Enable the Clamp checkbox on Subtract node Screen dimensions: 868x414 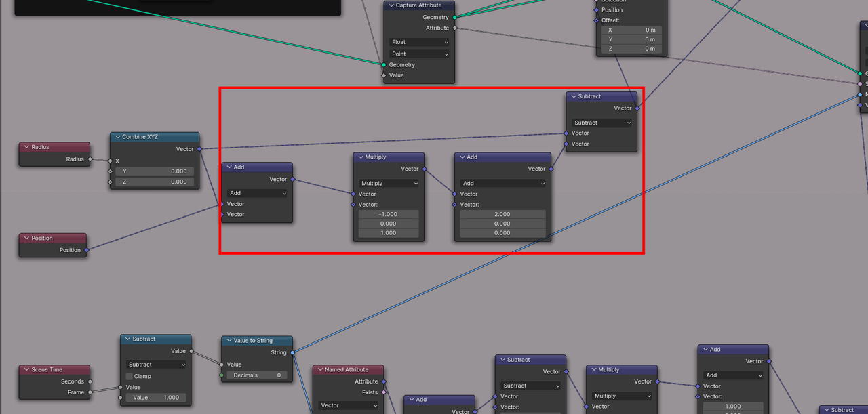coord(129,376)
